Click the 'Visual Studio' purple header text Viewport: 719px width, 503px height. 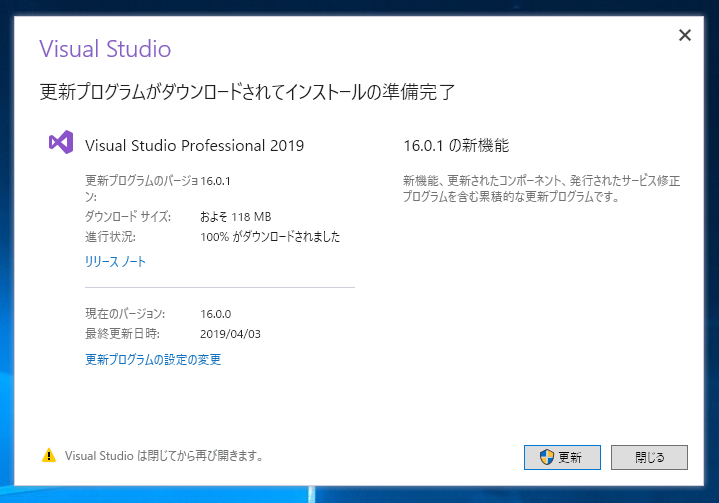click(105, 49)
